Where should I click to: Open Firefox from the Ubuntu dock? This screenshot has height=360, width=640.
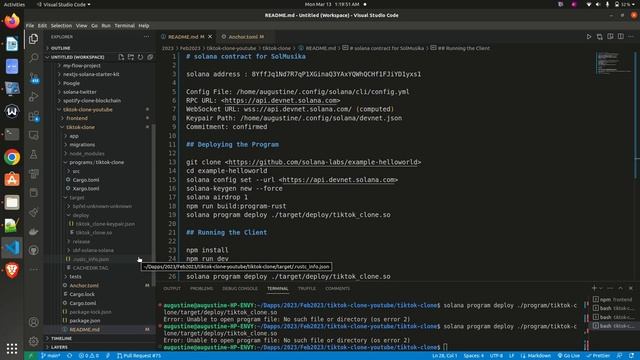12,21
